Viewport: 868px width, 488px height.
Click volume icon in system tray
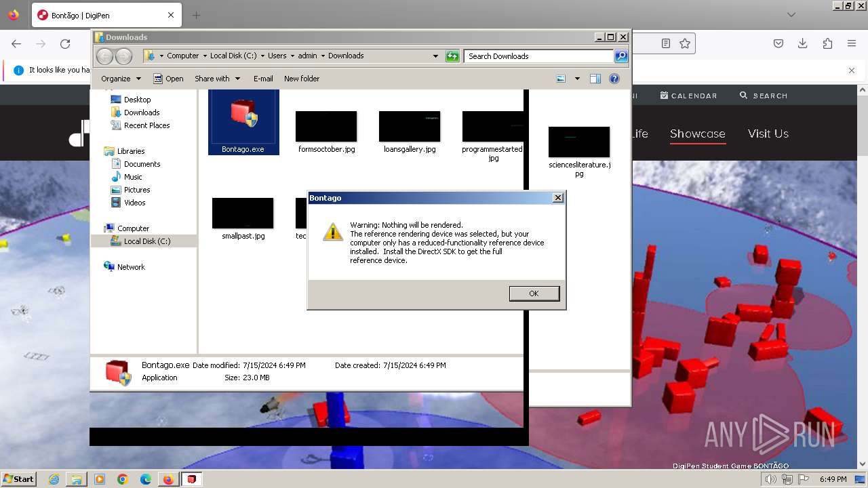pyautogui.click(x=771, y=479)
